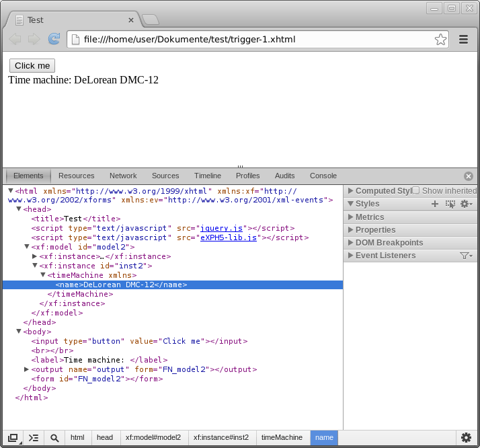Open the Network tab
This screenshot has height=448, width=480.
point(123,176)
